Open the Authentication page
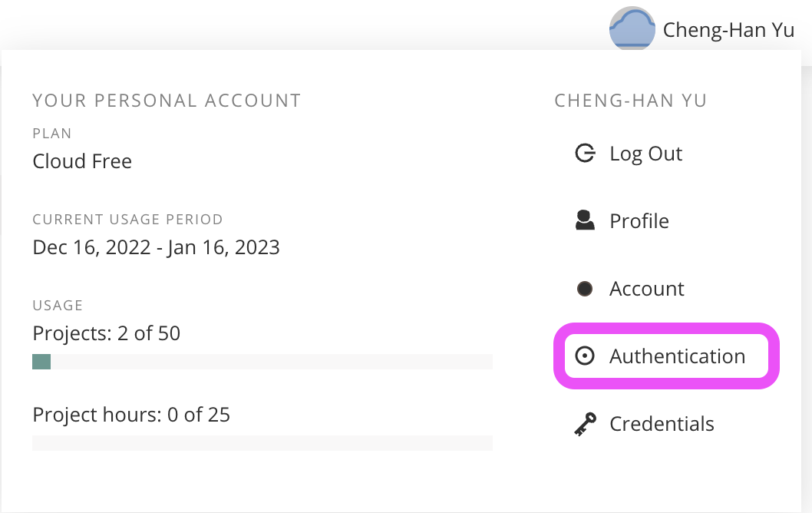The width and height of the screenshot is (812, 513). (x=666, y=356)
